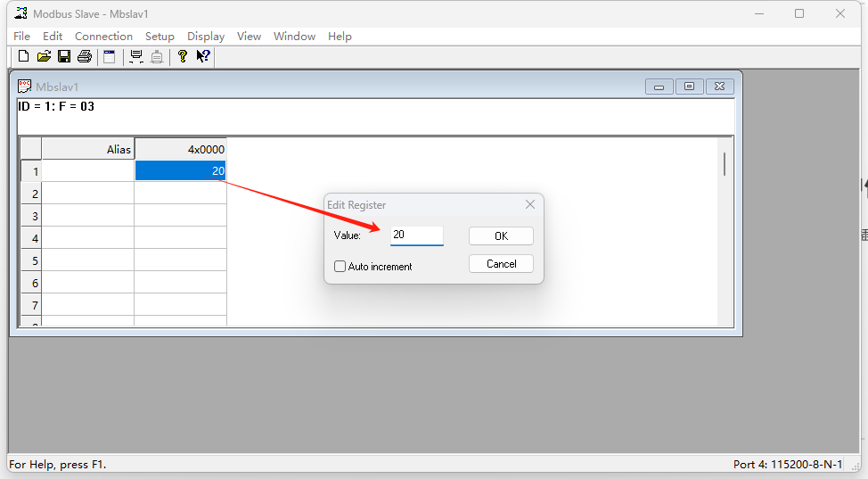Click the yellow question mark Help icon

[182, 56]
